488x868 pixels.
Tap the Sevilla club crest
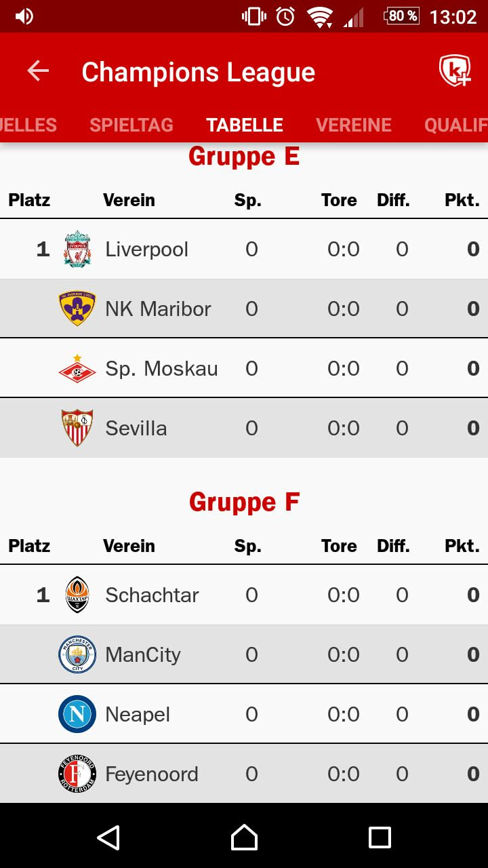tap(77, 428)
